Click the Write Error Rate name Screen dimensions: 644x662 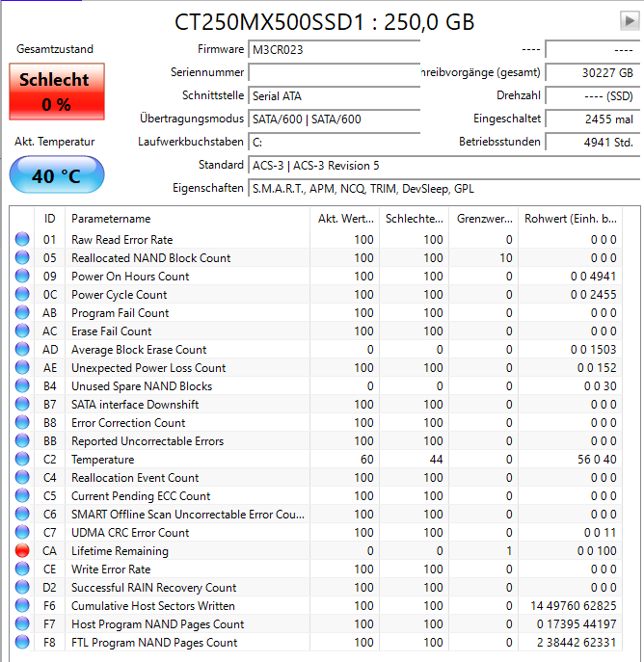click(x=111, y=569)
